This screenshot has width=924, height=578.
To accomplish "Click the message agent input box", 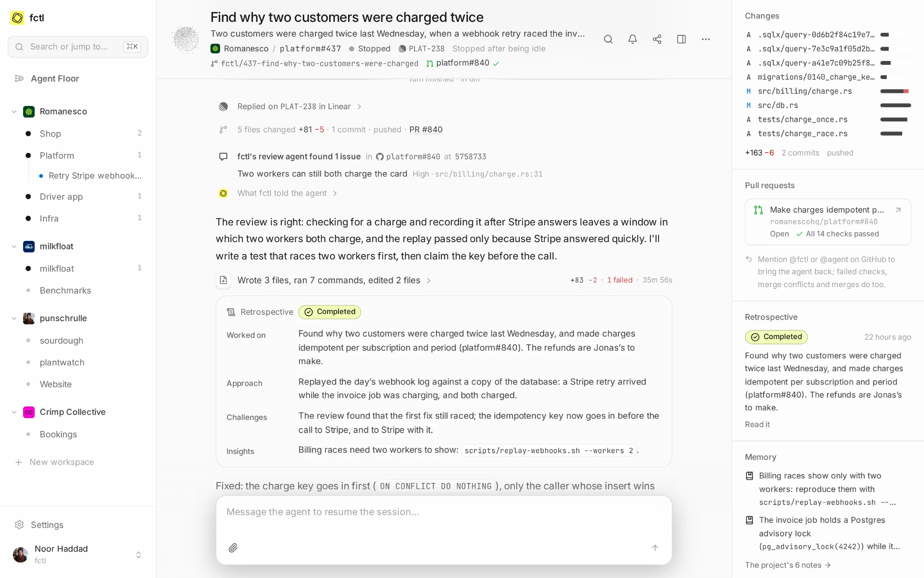I will [444, 530].
